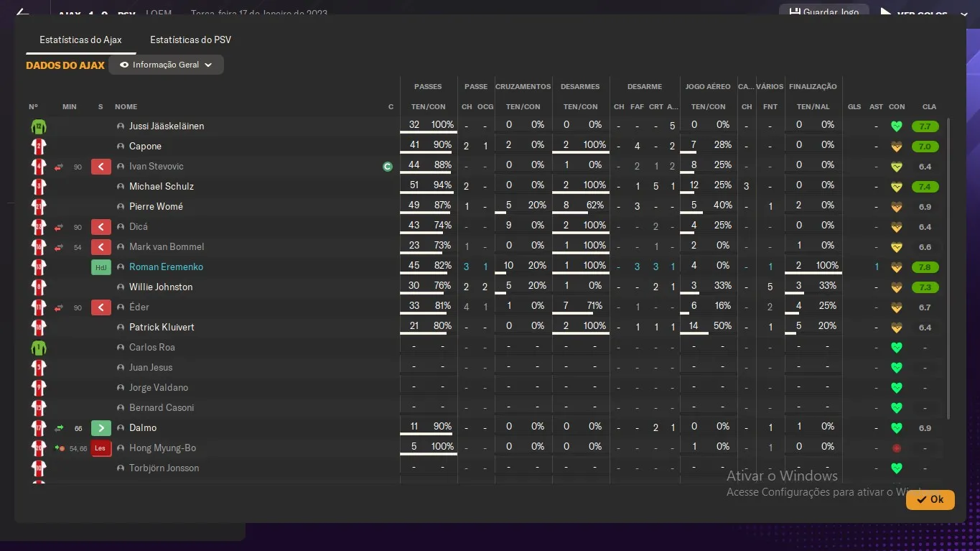The width and height of the screenshot is (980, 551).
Task: Click the HdJ badge beside Roman Eremenko
Action: (x=101, y=267)
